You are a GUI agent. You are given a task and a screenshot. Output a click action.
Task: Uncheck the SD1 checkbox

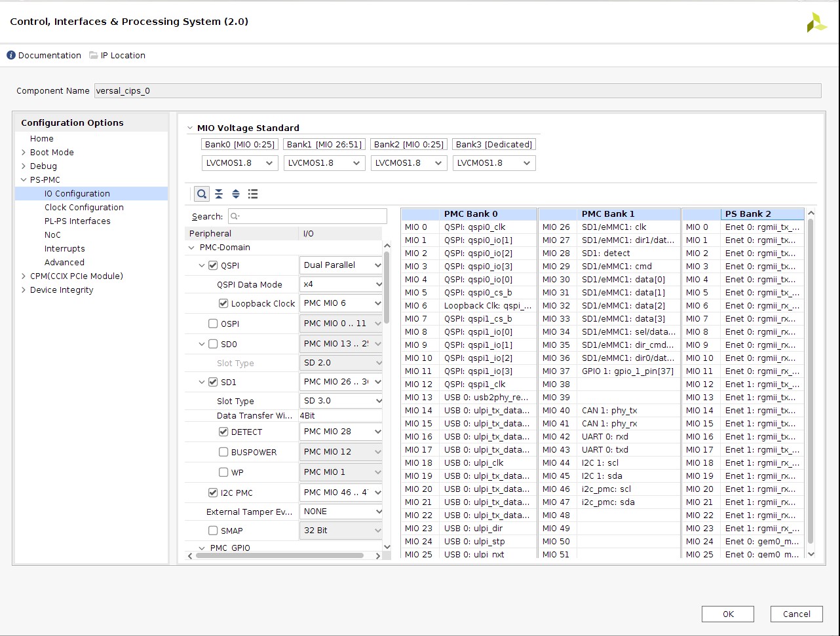pos(213,382)
